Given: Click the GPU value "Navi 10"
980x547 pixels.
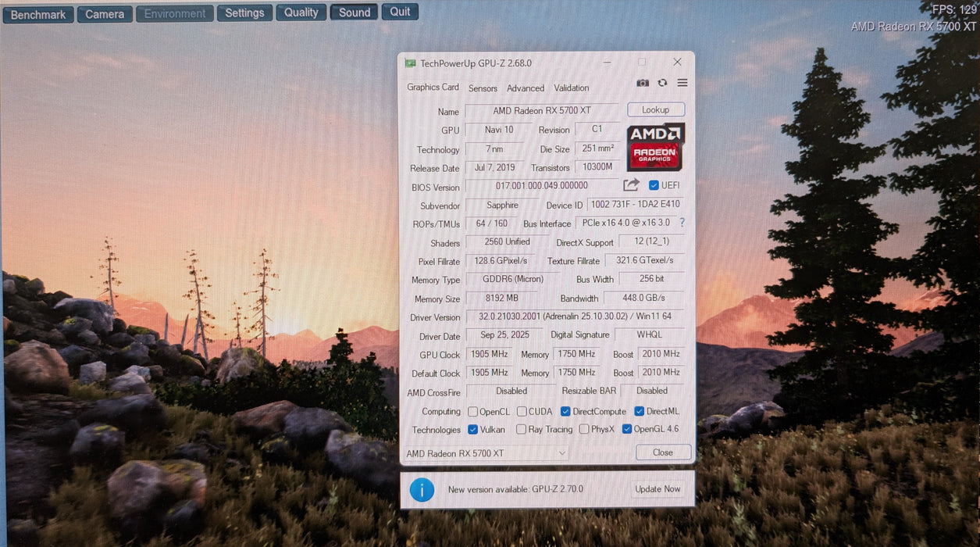Looking at the screenshot, I should [499, 130].
